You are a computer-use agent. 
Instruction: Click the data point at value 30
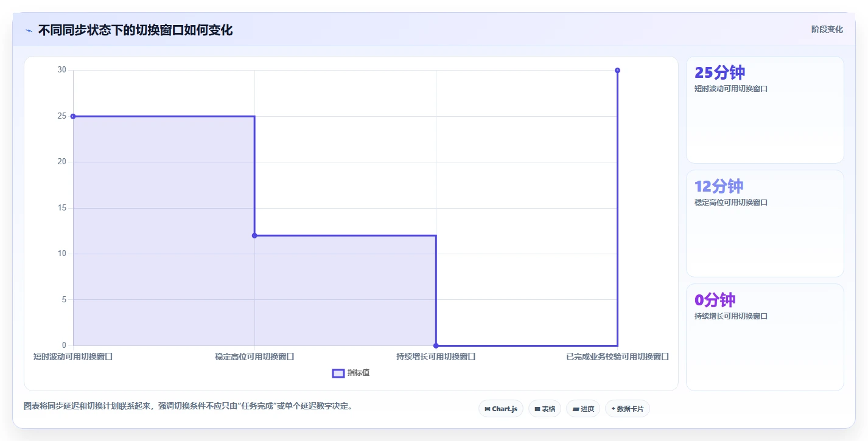617,71
